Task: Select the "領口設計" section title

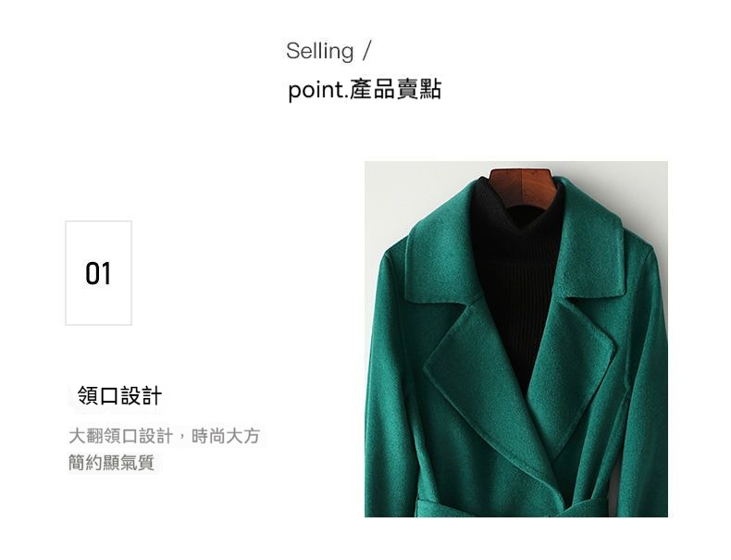Action: [119, 396]
